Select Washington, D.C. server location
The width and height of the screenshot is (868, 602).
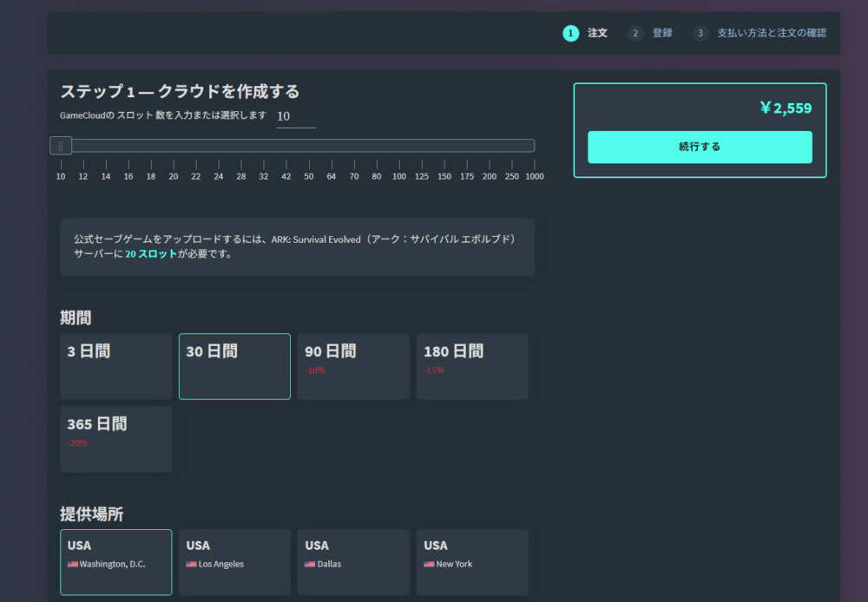click(x=116, y=562)
